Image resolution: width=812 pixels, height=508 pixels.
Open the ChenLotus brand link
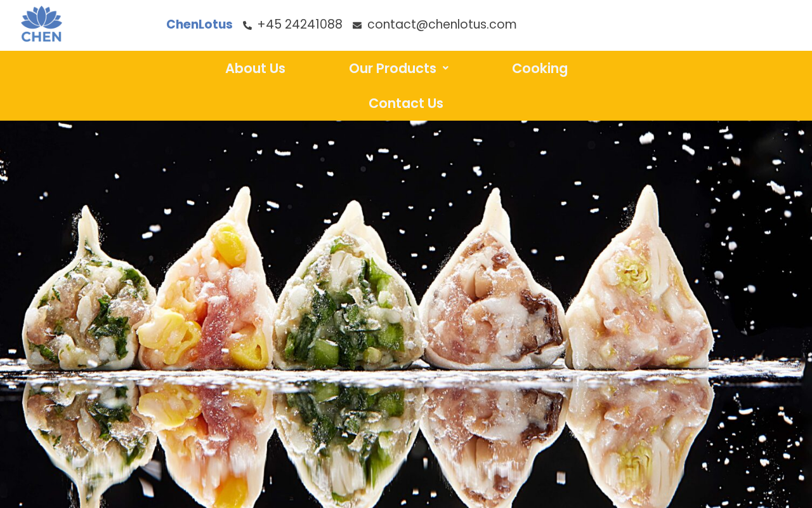(199, 24)
